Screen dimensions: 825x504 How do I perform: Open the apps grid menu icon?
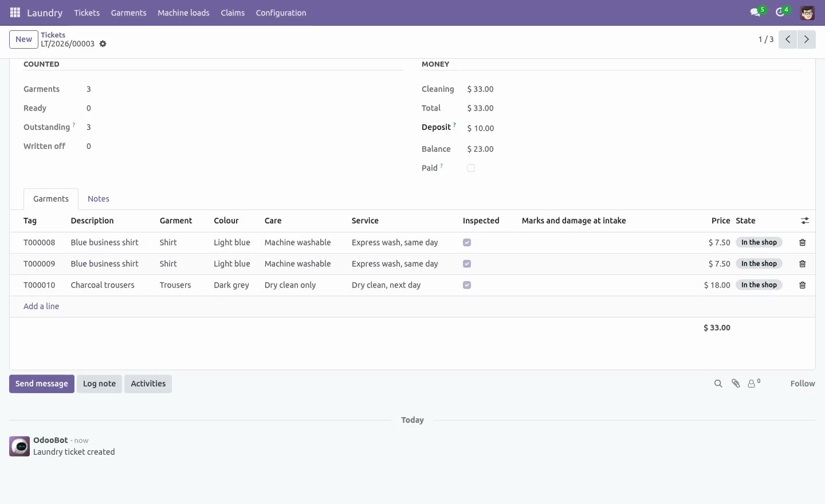(x=15, y=13)
